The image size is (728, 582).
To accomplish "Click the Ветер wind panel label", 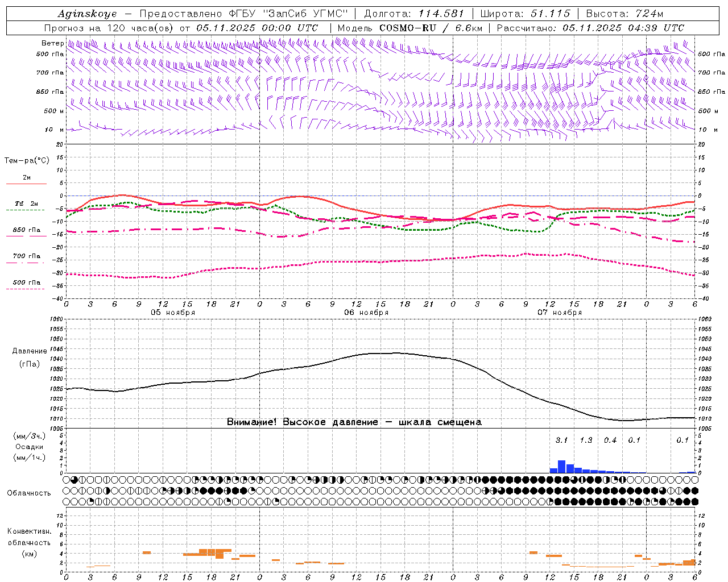I will pyautogui.click(x=52, y=43).
